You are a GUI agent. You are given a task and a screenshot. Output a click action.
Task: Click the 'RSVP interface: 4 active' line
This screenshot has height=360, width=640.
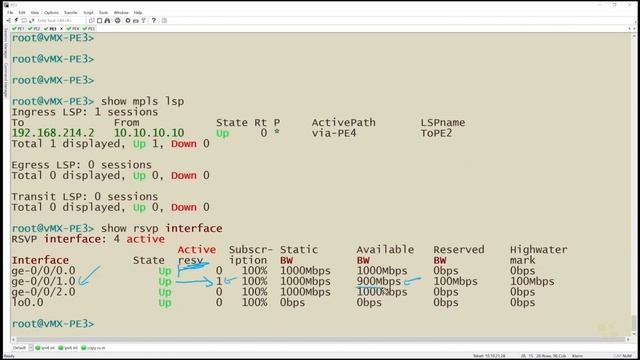88,239
